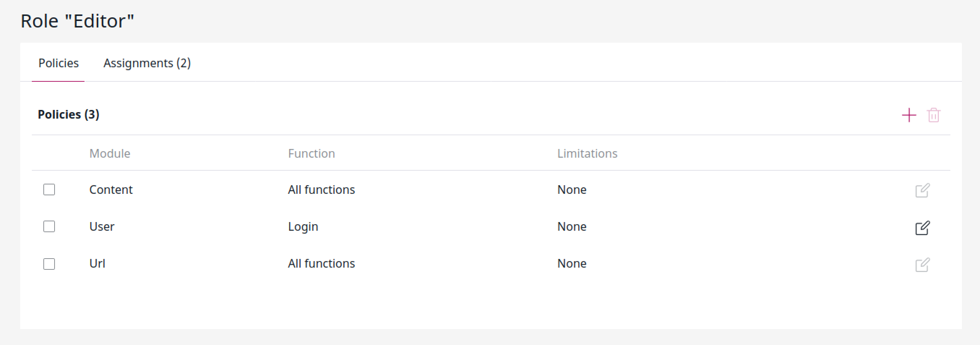The width and height of the screenshot is (980, 345).
Task: Tick the Content policy checkbox
Action: point(49,189)
